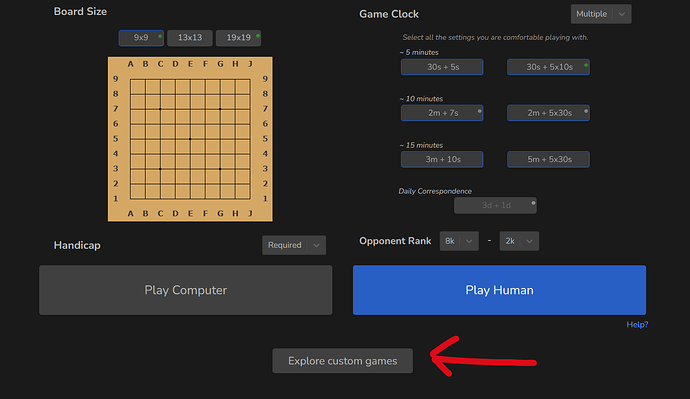Toggle the 5m + 5x30s clock setting
This screenshot has height=399, width=690.
tap(548, 159)
